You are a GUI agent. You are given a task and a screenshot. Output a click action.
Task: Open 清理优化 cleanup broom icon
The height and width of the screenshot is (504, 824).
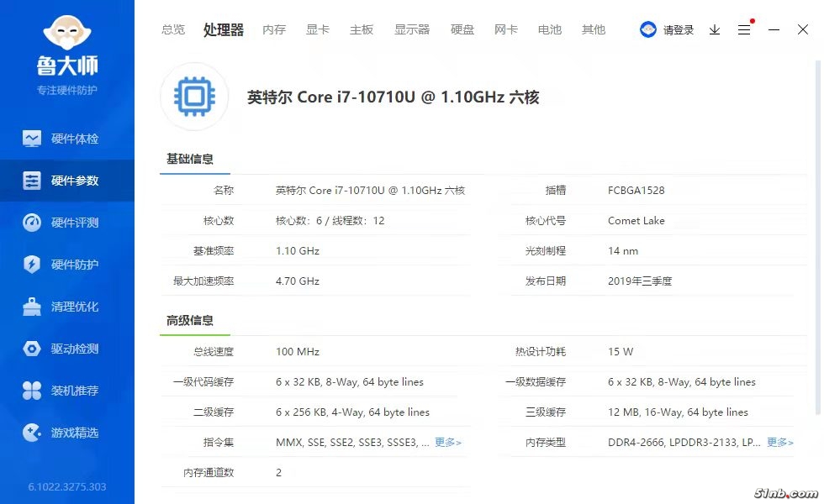pos(32,307)
